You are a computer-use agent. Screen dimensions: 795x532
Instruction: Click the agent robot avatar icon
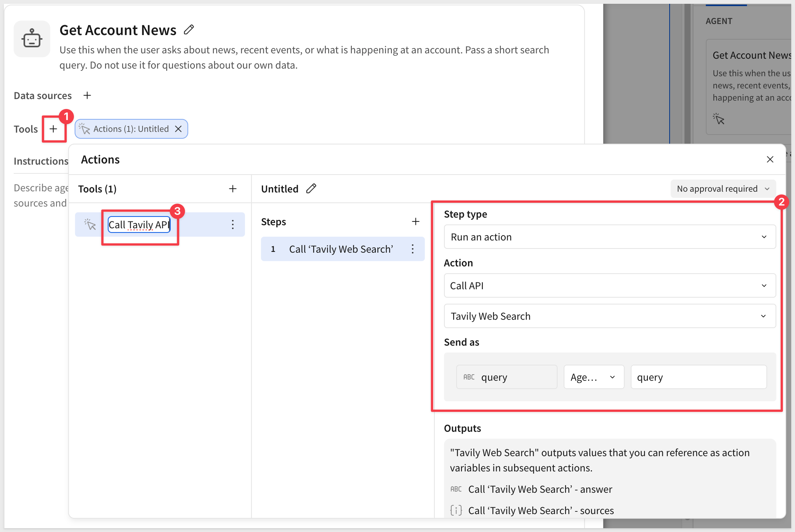point(32,39)
